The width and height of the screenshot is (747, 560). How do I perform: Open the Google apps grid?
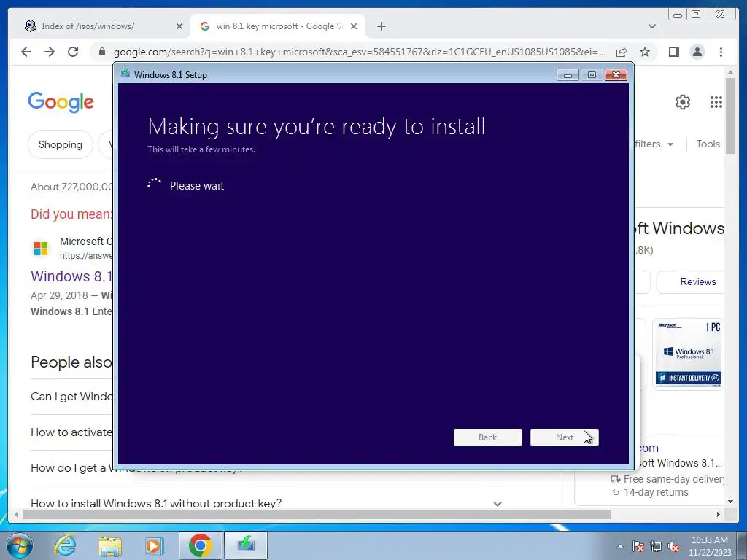[716, 102]
